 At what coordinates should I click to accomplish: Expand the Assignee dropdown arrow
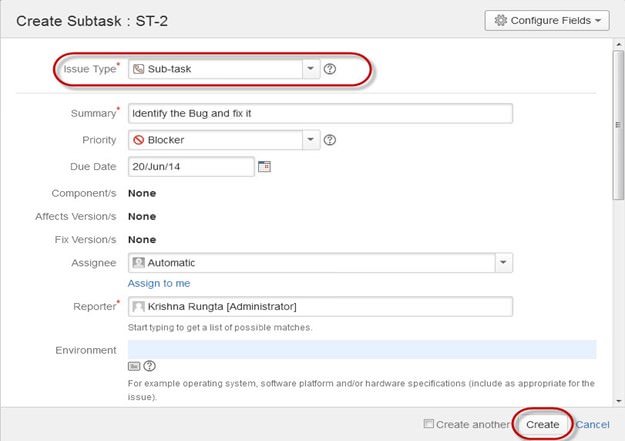click(x=505, y=263)
